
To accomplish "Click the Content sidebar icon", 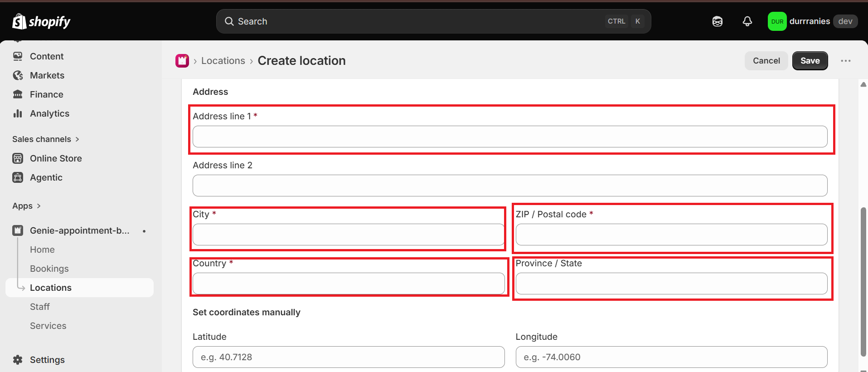I will (x=18, y=56).
